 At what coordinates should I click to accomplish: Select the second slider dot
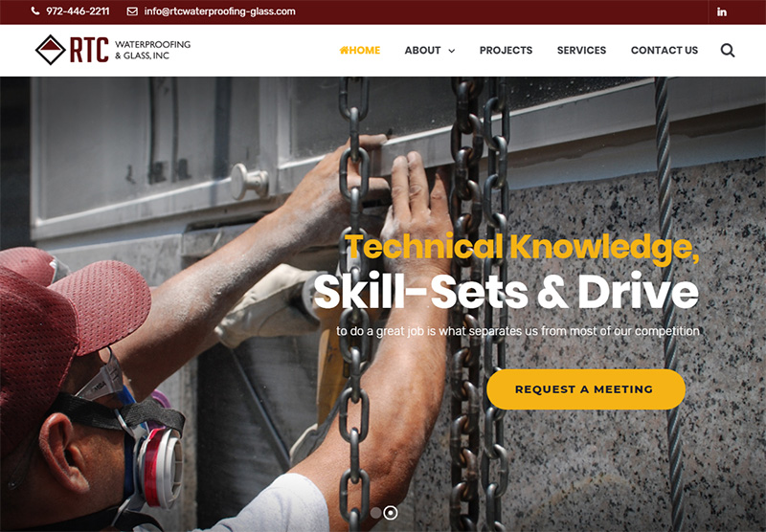coord(391,513)
